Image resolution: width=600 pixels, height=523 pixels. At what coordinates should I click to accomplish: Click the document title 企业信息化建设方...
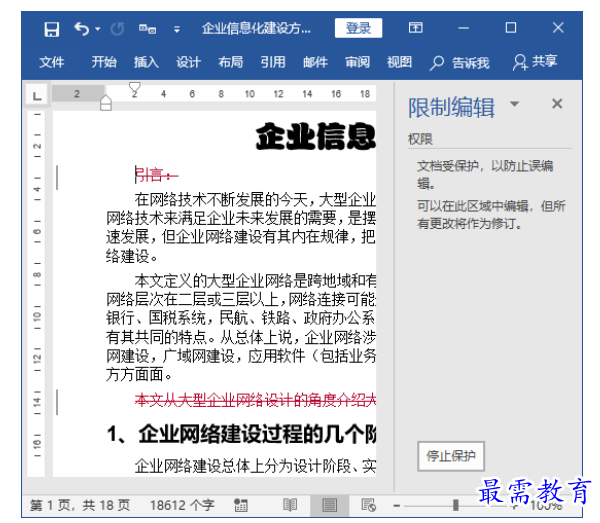pos(256,28)
